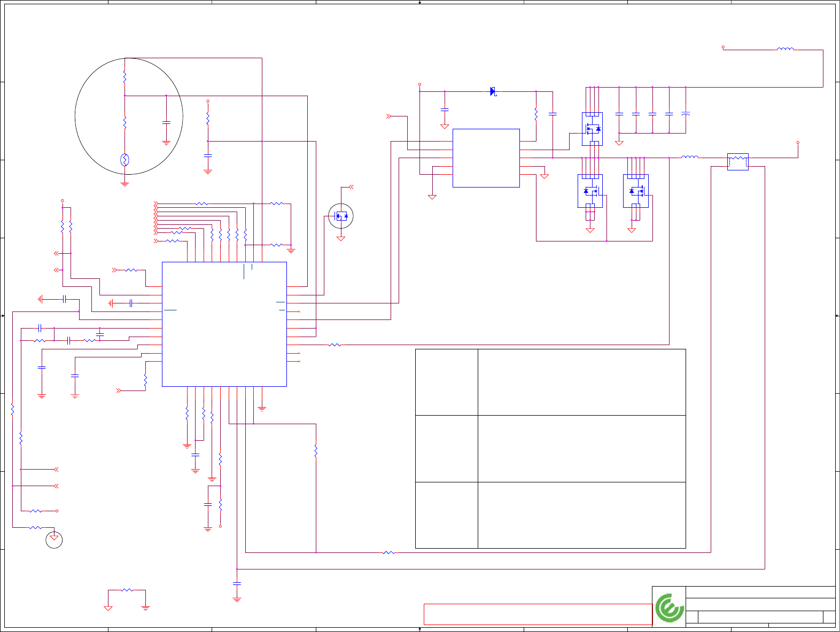Image resolution: width=840 pixels, height=632 pixels.
Task: Select the polarized capacitor in the capacitor bank
Action: (686, 113)
